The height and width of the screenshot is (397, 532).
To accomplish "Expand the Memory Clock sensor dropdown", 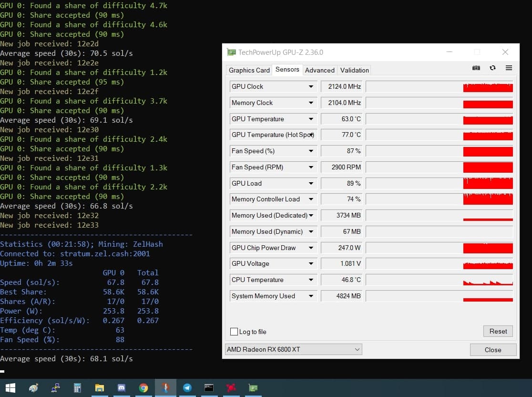I will [x=311, y=103].
